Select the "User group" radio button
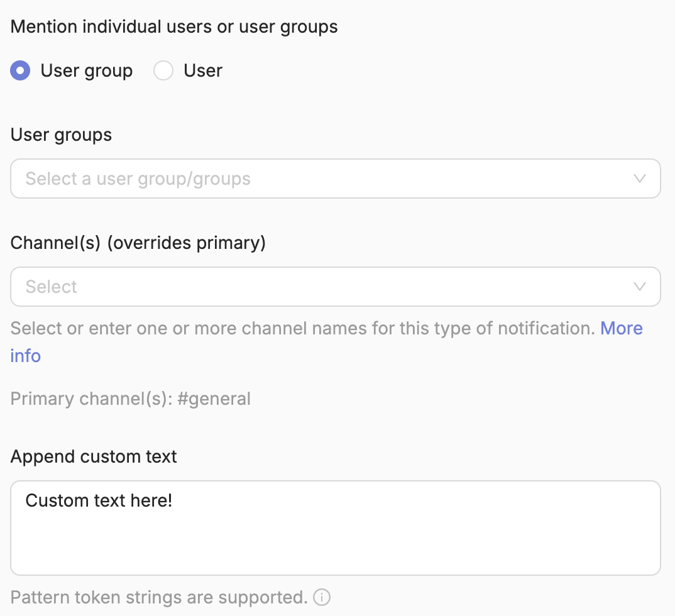The height and width of the screenshot is (616, 675). coord(20,70)
